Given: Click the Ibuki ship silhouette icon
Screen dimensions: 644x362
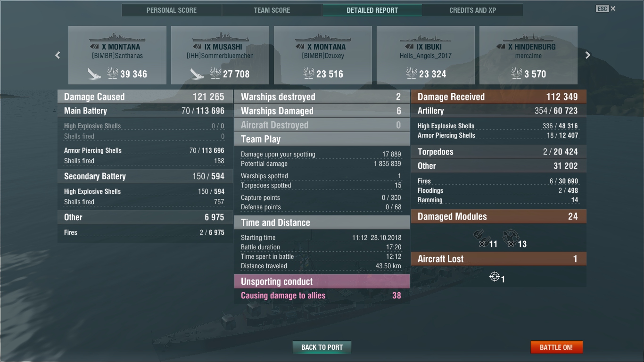Looking at the screenshot, I should tap(425, 37).
